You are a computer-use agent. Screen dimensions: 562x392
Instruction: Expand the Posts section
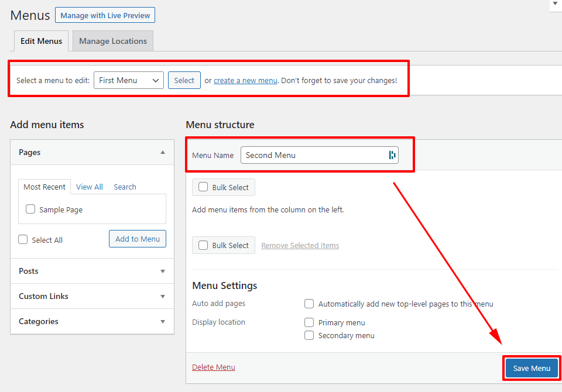(163, 271)
